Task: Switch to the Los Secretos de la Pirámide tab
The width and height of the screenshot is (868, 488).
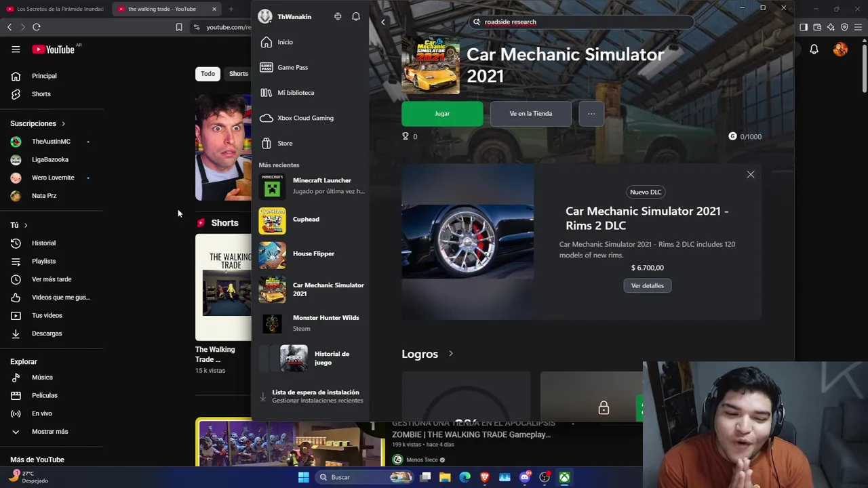Action: point(56,9)
